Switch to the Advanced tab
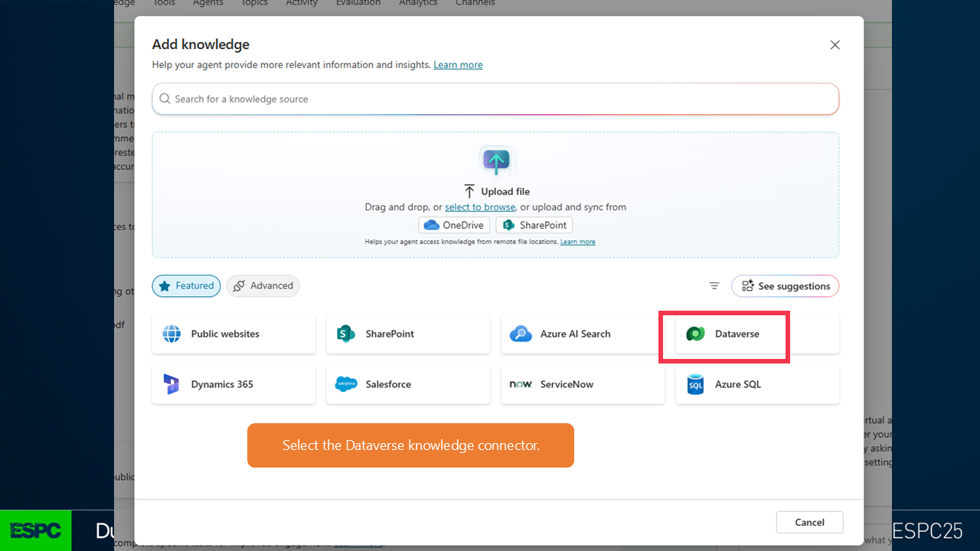The height and width of the screenshot is (551, 980). (263, 286)
